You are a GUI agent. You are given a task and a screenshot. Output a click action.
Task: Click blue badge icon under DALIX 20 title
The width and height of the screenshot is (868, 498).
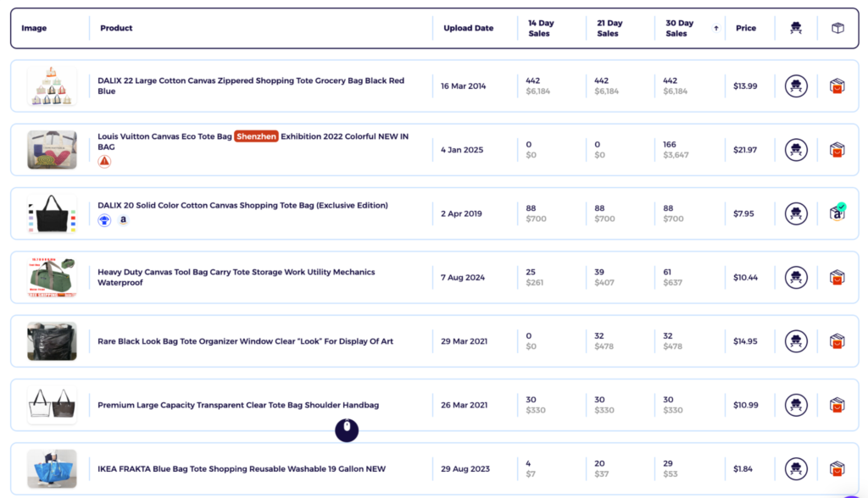click(104, 220)
